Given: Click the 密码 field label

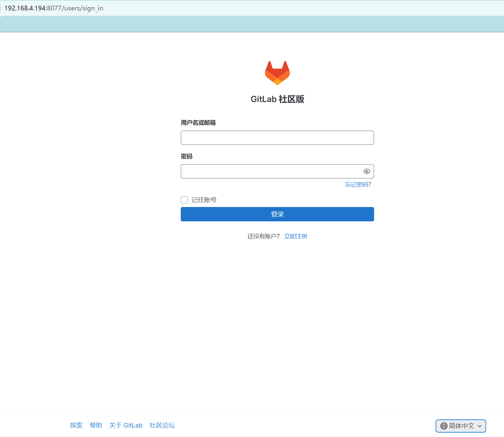Looking at the screenshot, I should click(x=186, y=156).
